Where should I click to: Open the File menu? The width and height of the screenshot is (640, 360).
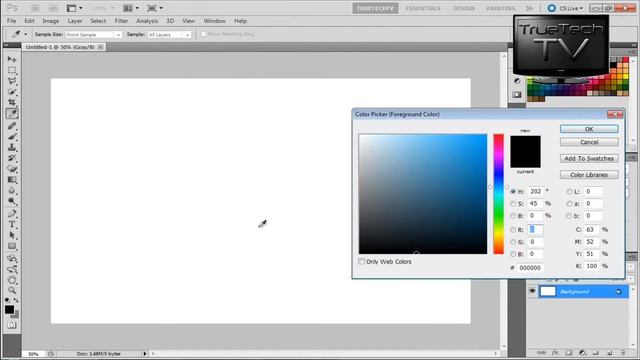tap(11, 21)
